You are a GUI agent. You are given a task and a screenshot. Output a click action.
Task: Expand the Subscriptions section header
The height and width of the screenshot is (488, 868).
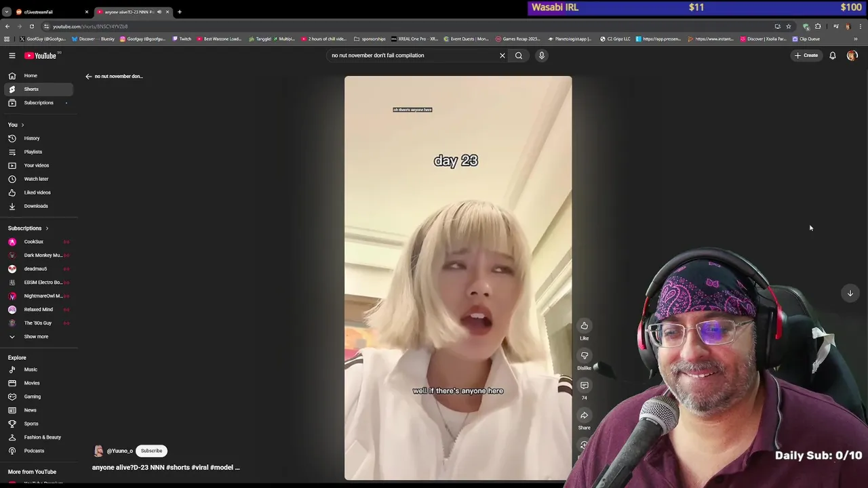pos(28,228)
